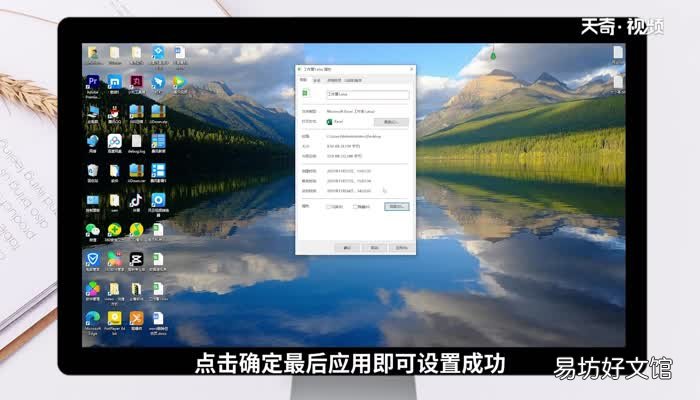
Task: Launch the Maxthon browser shortcut
Action: [115, 84]
